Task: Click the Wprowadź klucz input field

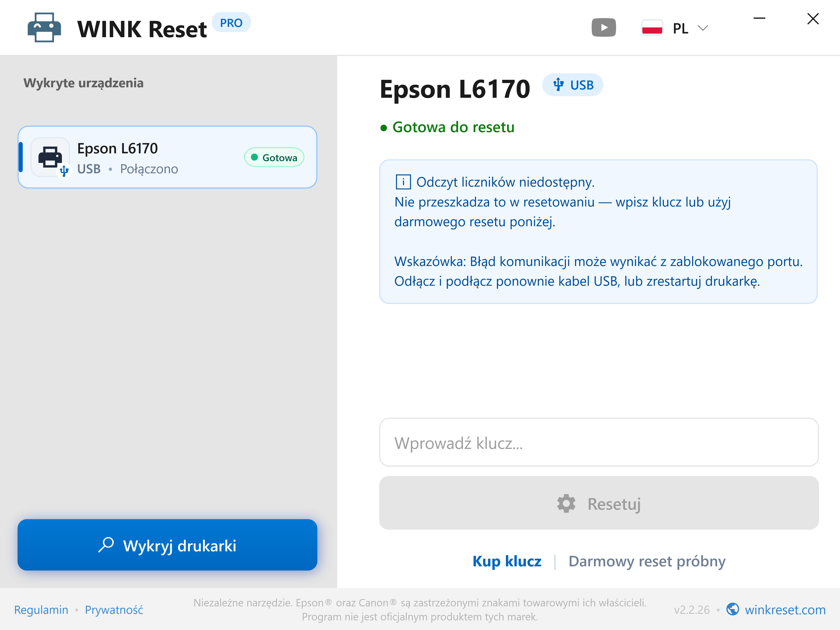Action: [599, 442]
